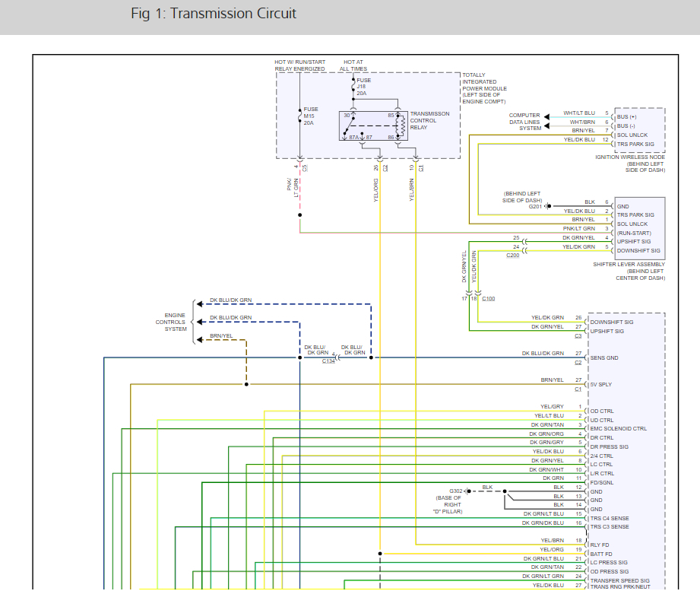Click the YEL/ORG wire junction dot near BATT FD
The height and width of the screenshot is (610, 700).
pyautogui.click(x=380, y=554)
